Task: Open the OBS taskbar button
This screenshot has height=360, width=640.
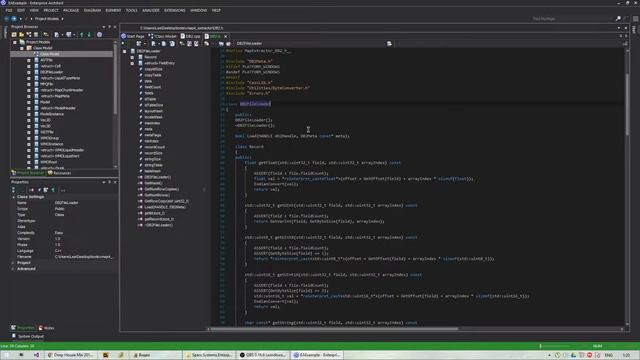Action: pyautogui.click(x=263, y=355)
